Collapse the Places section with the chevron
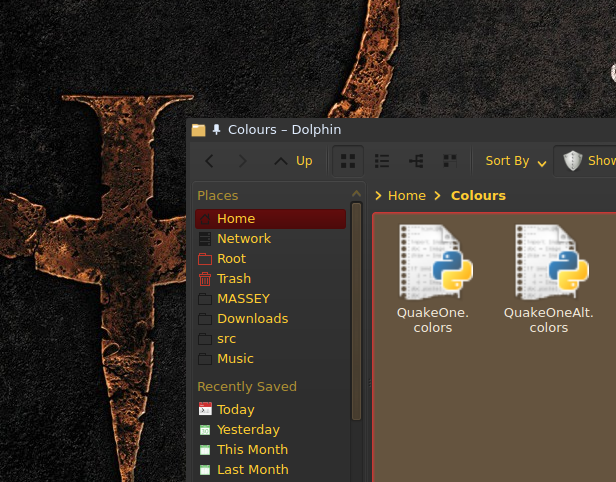This screenshot has width=616, height=482. click(x=356, y=193)
